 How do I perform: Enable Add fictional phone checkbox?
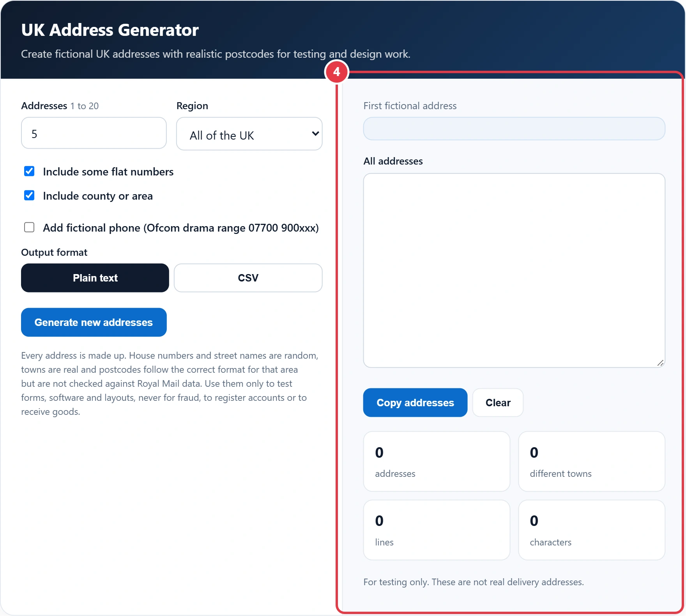pos(29,227)
